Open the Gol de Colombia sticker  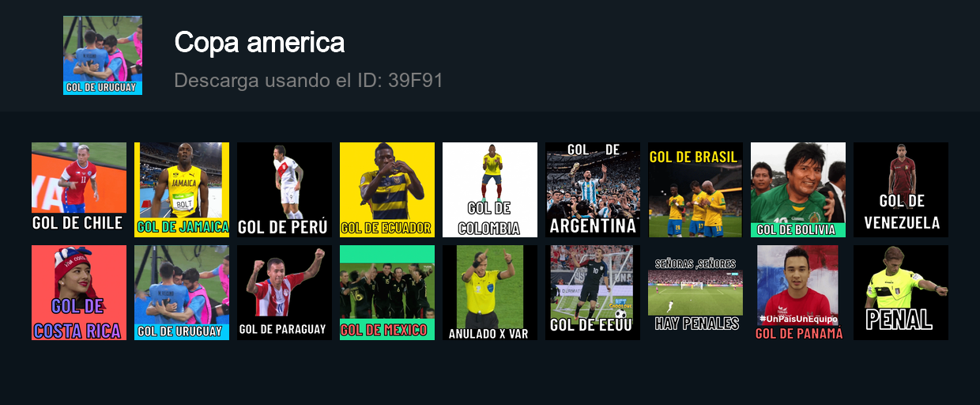(x=490, y=190)
